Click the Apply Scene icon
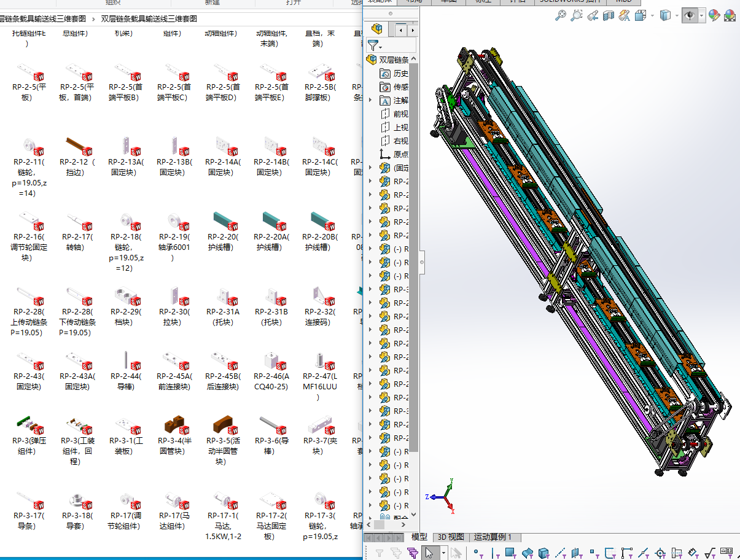Viewport: 740px width, 560px height. [730, 16]
